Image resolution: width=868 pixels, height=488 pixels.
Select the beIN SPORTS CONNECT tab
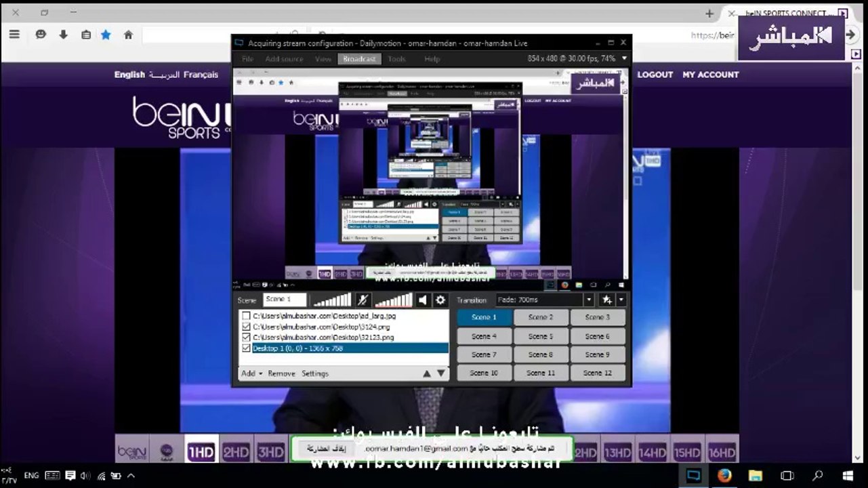click(x=786, y=14)
